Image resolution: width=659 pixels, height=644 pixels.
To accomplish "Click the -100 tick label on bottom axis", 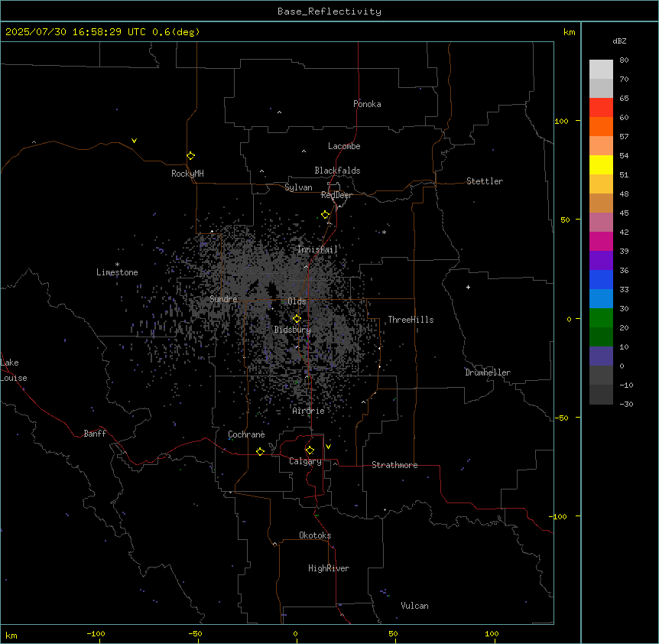I will pos(96,633).
